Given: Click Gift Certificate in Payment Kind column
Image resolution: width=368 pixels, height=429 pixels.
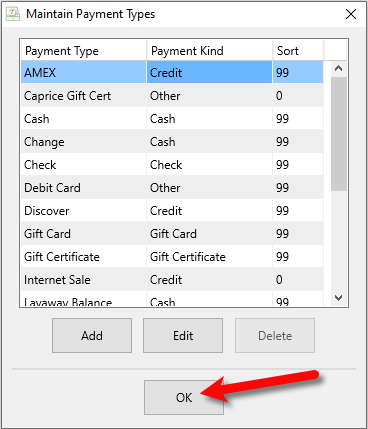Looking at the screenshot, I should [210, 257].
